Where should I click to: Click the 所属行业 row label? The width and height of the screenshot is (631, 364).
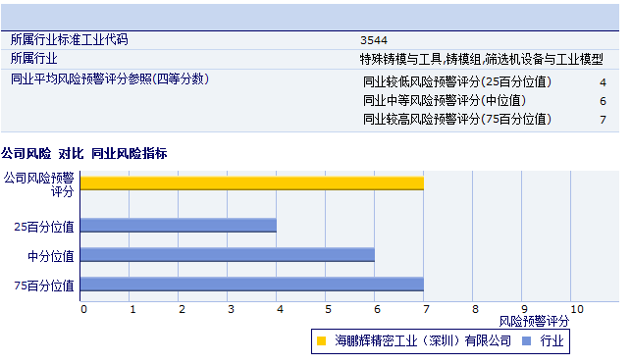[x=33, y=59]
